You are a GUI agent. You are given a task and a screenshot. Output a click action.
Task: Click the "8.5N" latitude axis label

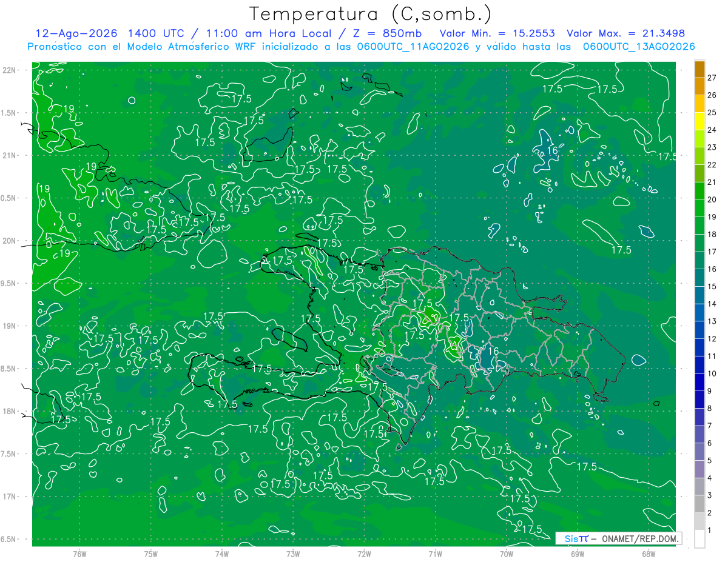coord(9,369)
